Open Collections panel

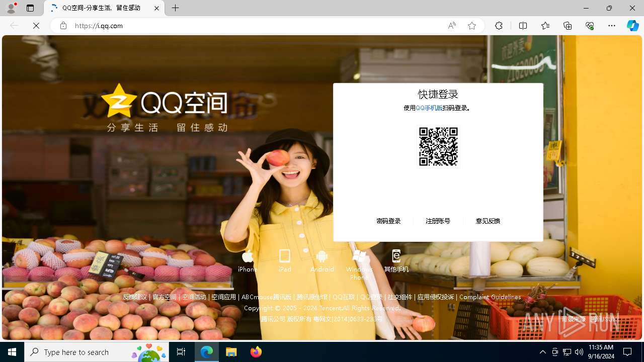[568, 26]
